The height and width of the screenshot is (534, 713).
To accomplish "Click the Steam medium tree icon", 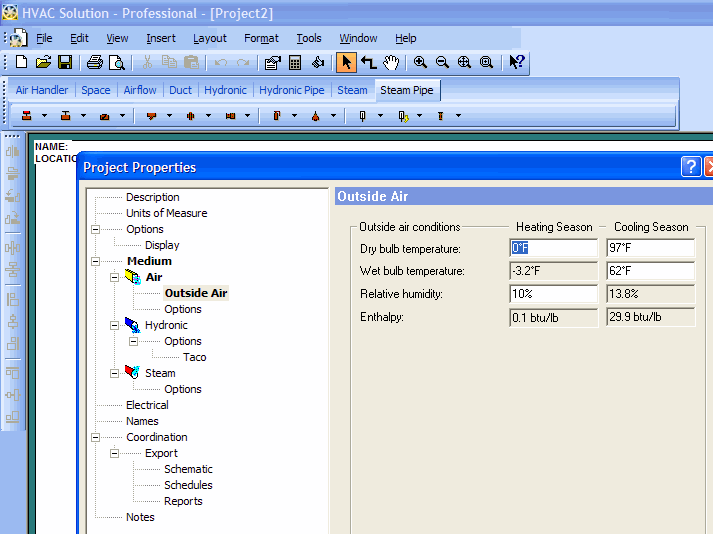I will tap(132, 373).
